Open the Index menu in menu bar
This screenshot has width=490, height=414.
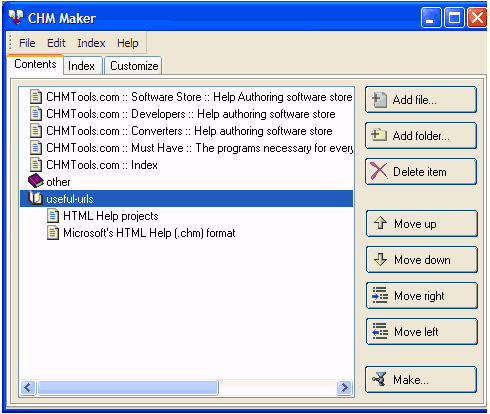click(x=91, y=43)
